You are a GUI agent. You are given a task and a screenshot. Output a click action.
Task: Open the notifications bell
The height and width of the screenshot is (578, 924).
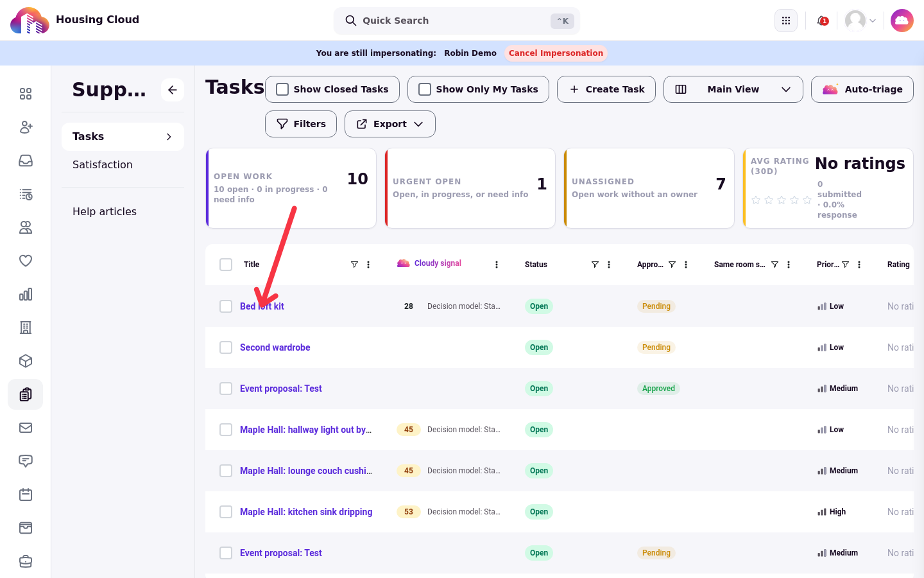[822, 21]
